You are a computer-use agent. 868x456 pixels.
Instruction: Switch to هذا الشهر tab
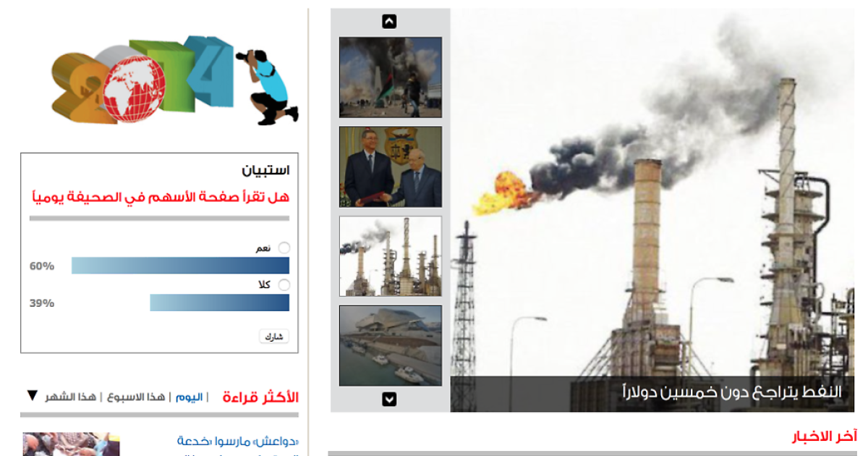coord(71,397)
